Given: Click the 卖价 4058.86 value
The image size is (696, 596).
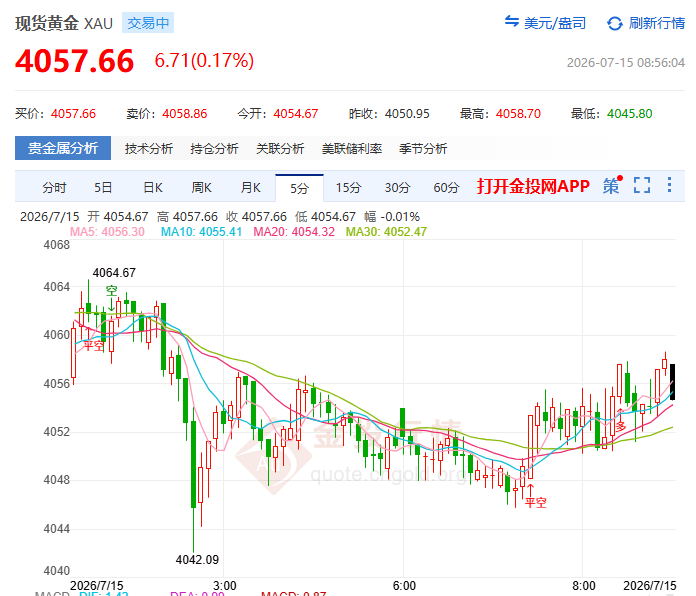Looking at the screenshot, I should tap(185, 114).
